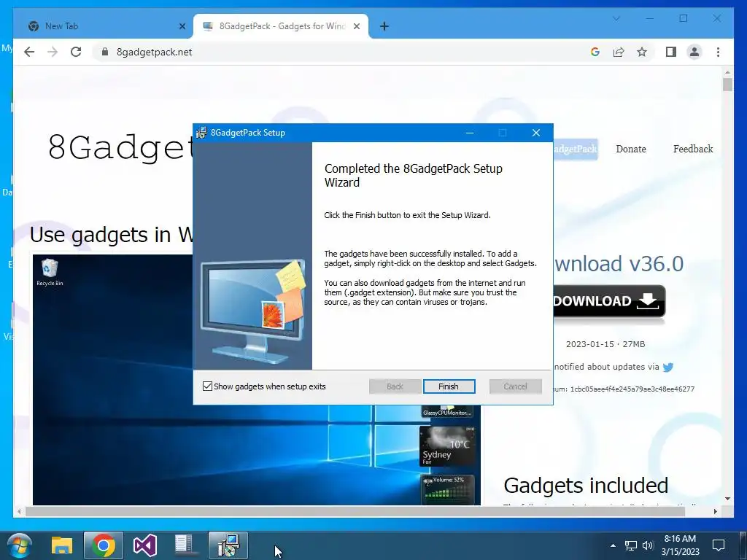Reload the 8gadgetpack.net page
The image size is (747, 560).
click(x=76, y=52)
